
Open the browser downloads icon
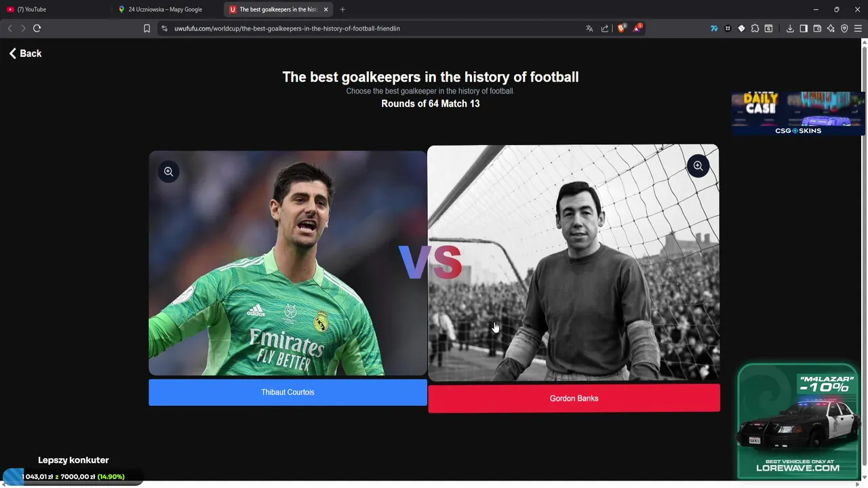coord(790,28)
